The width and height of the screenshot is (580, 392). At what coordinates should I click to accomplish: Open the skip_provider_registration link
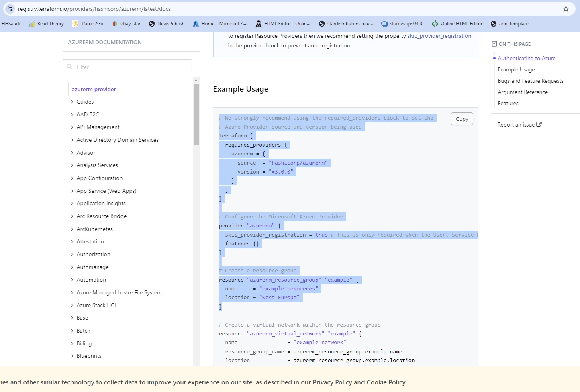click(x=439, y=36)
